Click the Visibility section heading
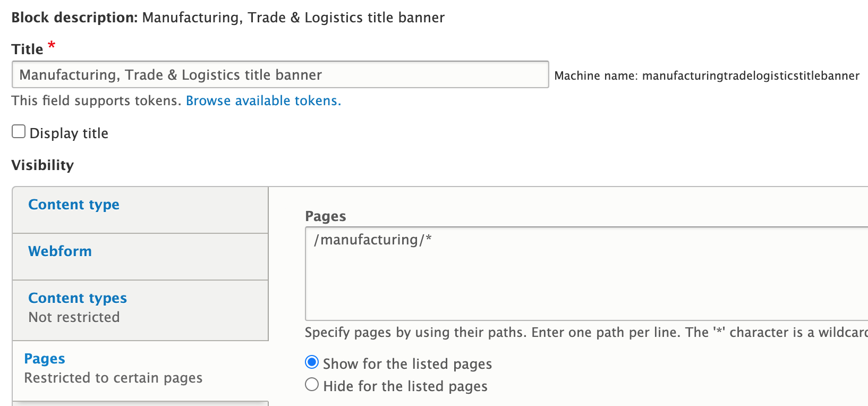Image resolution: width=868 pixels, height=406 pixels. (x=42, y=165)
